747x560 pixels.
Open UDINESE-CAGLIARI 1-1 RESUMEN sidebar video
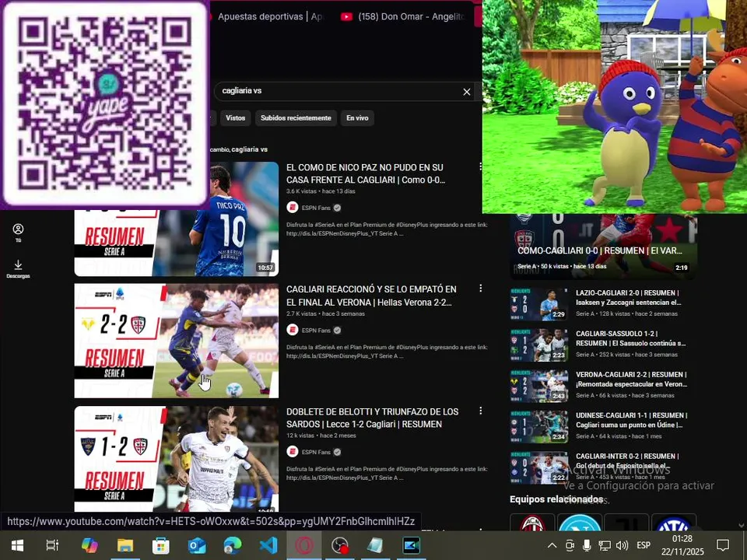click(x=631, y=420)
